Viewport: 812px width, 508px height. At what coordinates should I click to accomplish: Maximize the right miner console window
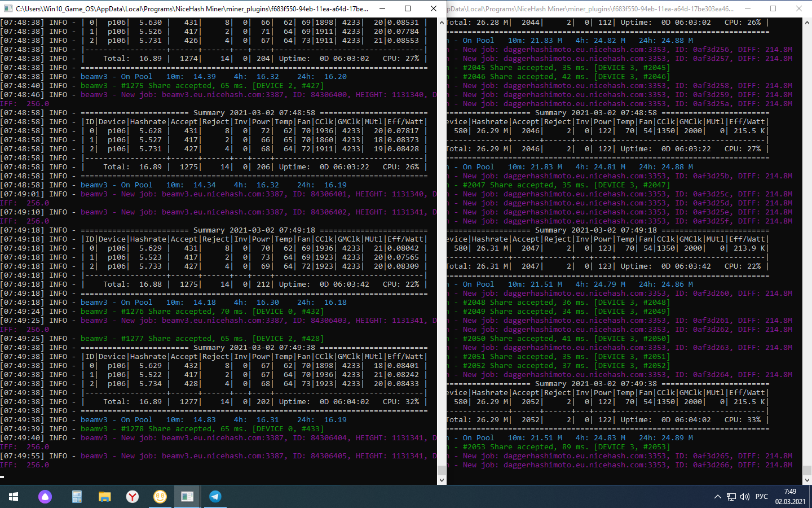point(773,8)
